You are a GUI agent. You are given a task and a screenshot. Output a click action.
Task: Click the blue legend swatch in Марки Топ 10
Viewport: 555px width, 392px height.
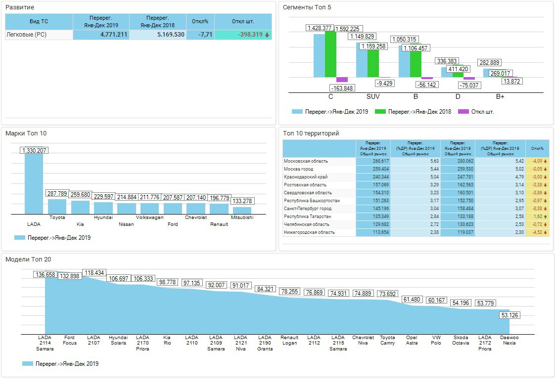pos(20,238)
